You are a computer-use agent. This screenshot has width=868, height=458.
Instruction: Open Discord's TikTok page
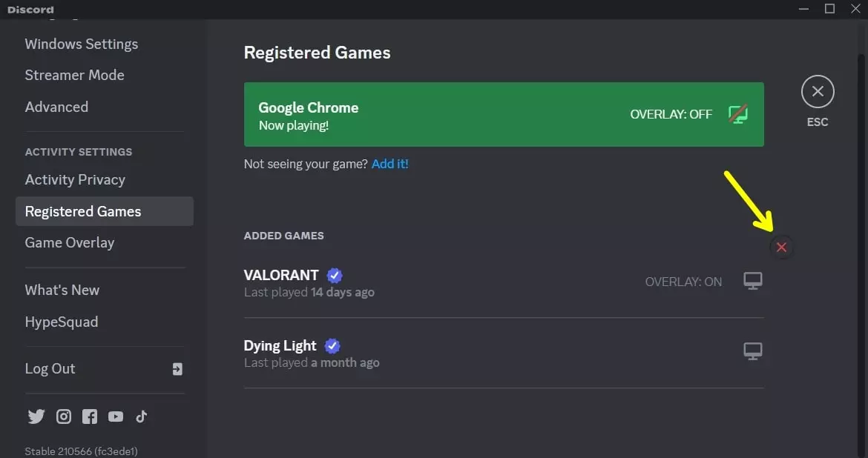click(x=141, y=416)
